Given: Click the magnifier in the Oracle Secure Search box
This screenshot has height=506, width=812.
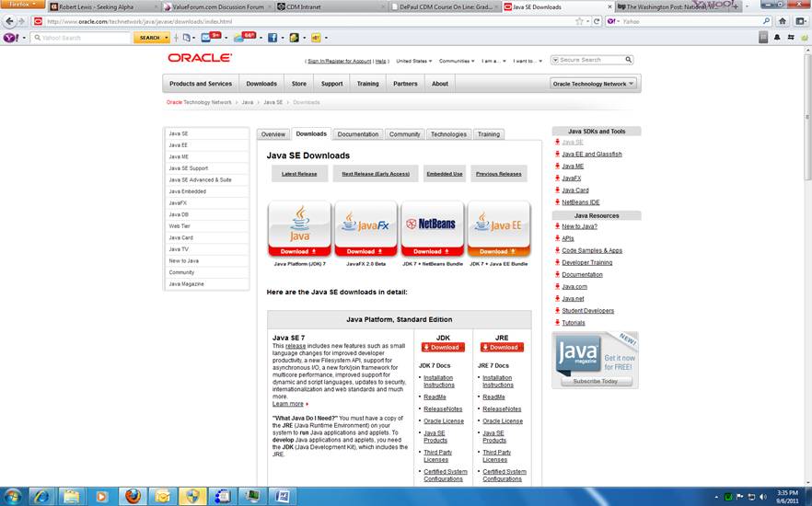Looking at the screenshot, I should pyautogui.click(x=628, y=60).
